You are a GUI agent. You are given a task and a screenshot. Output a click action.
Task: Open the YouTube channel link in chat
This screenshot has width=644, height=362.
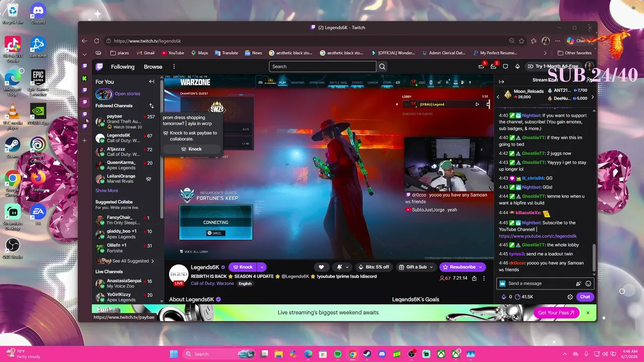pyautogui.click(x=538, y=236)
